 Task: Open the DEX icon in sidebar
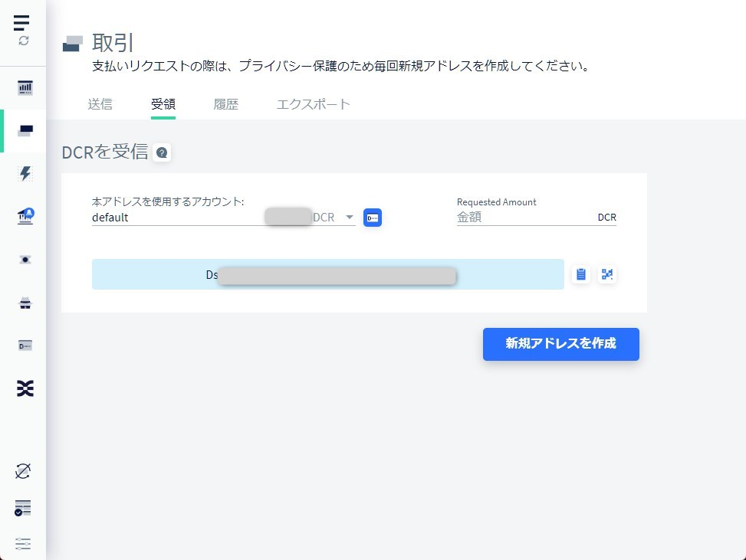coord(25,389)
